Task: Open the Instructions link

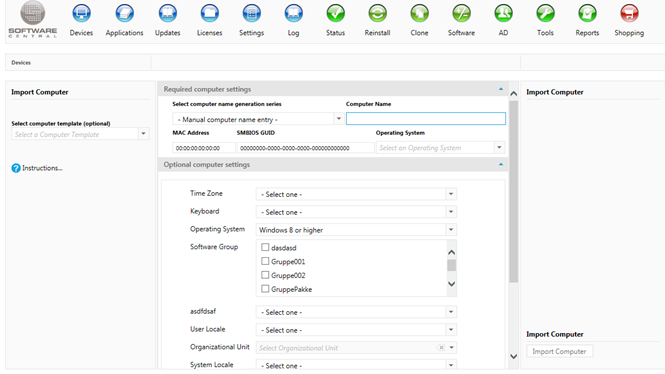Action: (42, 168)
